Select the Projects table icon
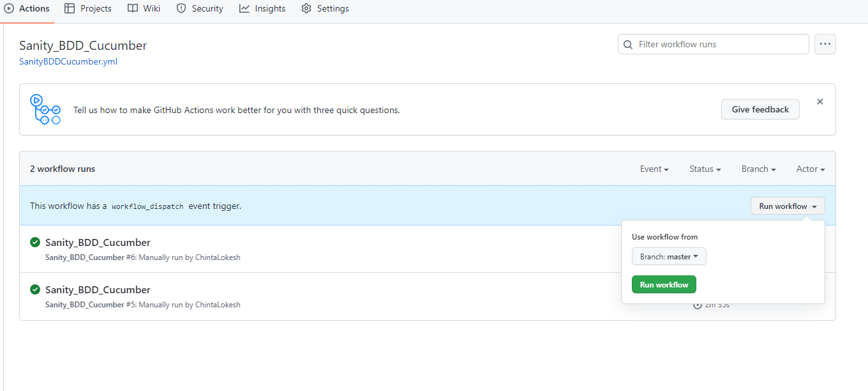 68,8
